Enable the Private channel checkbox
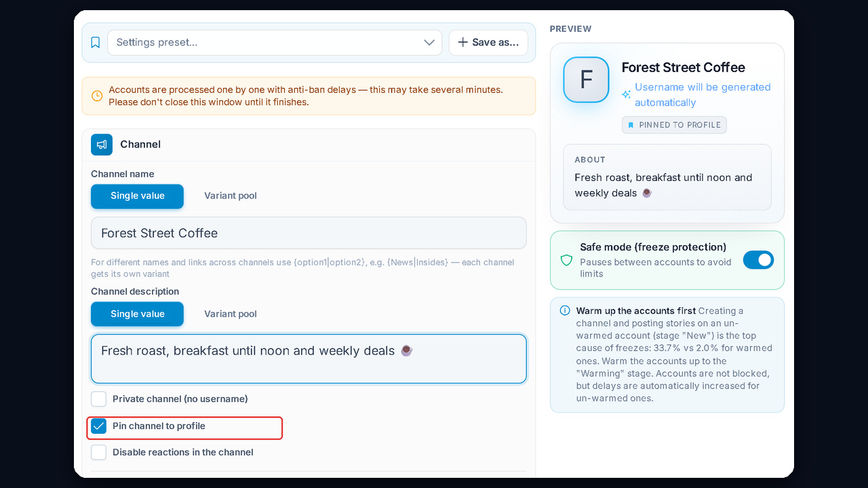This screenshot has height=488, width=868. pos(99,399)
